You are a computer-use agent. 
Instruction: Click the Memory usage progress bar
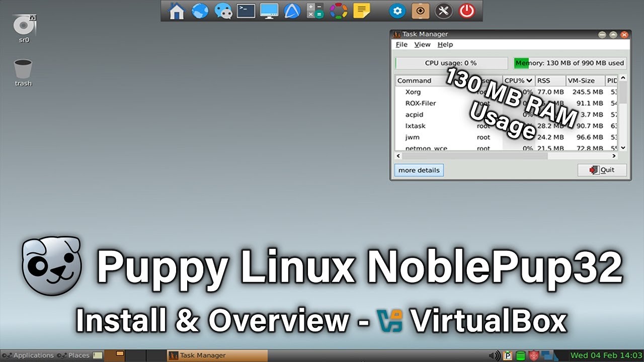click(570, 63)
